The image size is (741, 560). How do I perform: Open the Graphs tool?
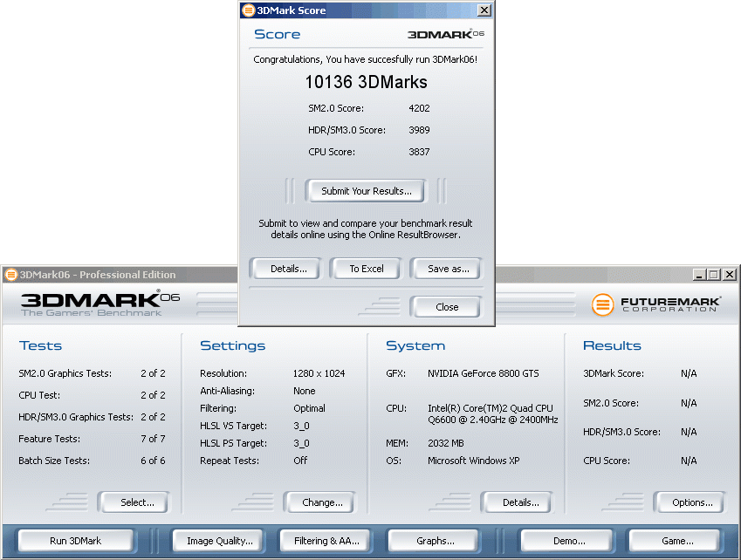[x=436, y=541]
